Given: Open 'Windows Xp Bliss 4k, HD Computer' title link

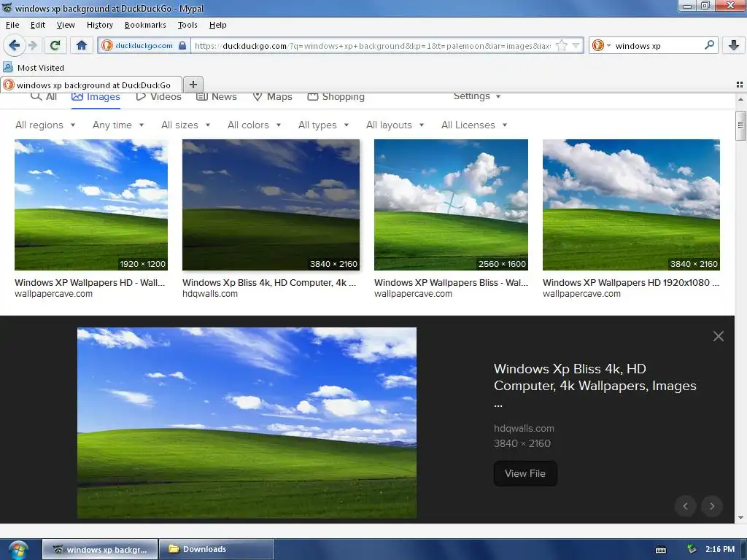Looking at the screenshot, I should point(269,282).
